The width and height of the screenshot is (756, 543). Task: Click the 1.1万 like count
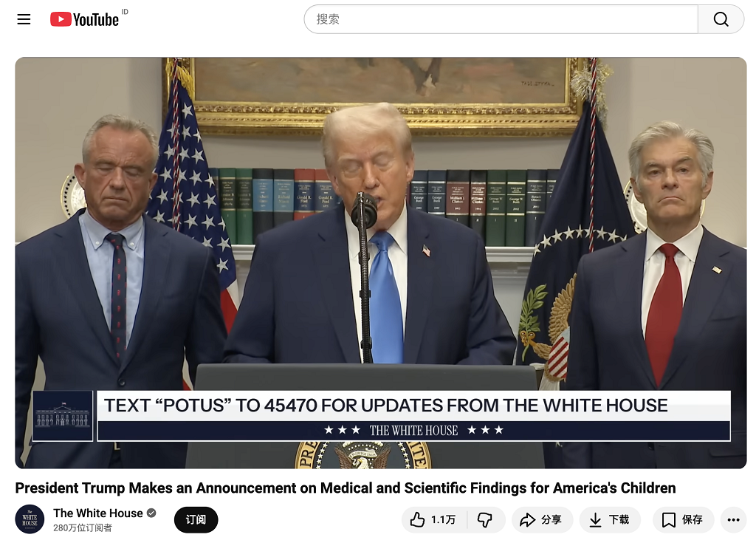click(443, 520)
